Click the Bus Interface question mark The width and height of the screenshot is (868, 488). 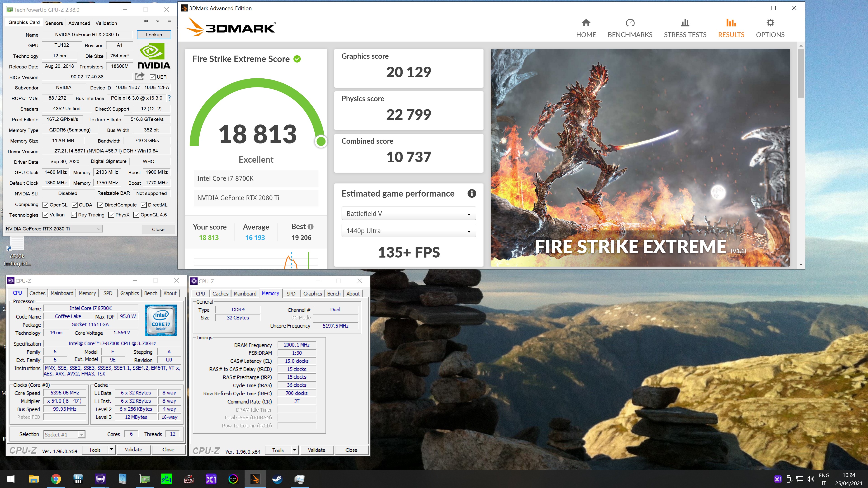(169, 98)
